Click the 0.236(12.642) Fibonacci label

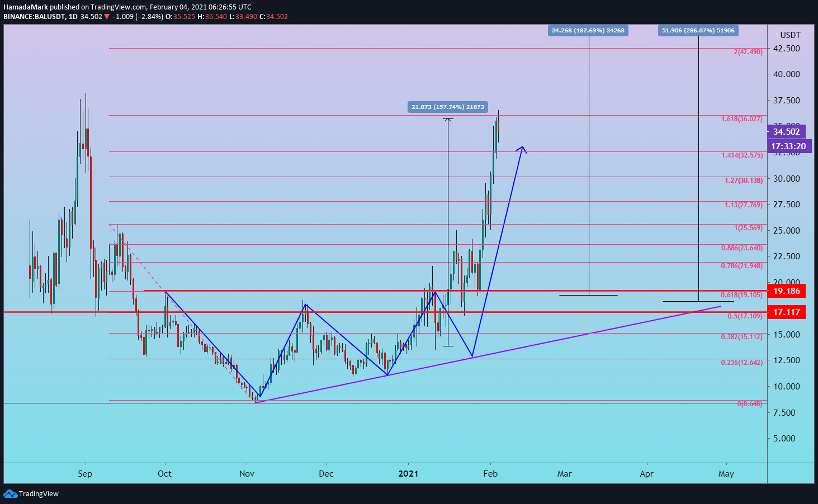click(742, 363)
